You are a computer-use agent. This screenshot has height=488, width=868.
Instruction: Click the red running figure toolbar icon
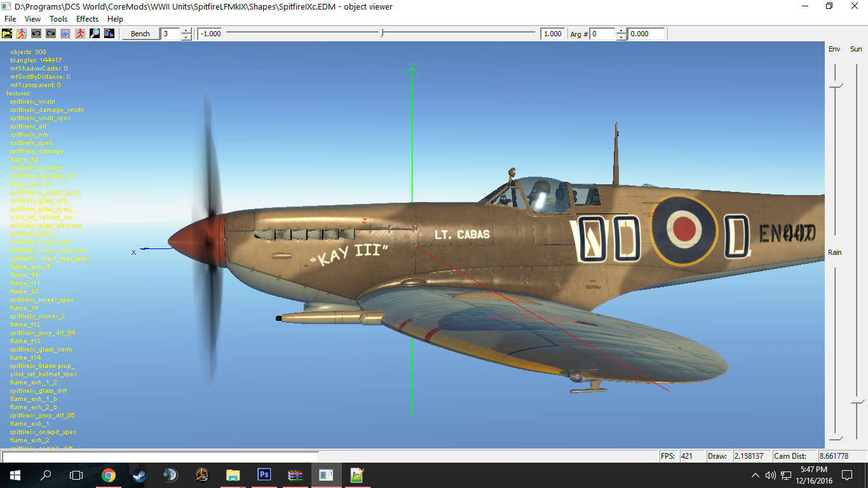coord(79,34)
